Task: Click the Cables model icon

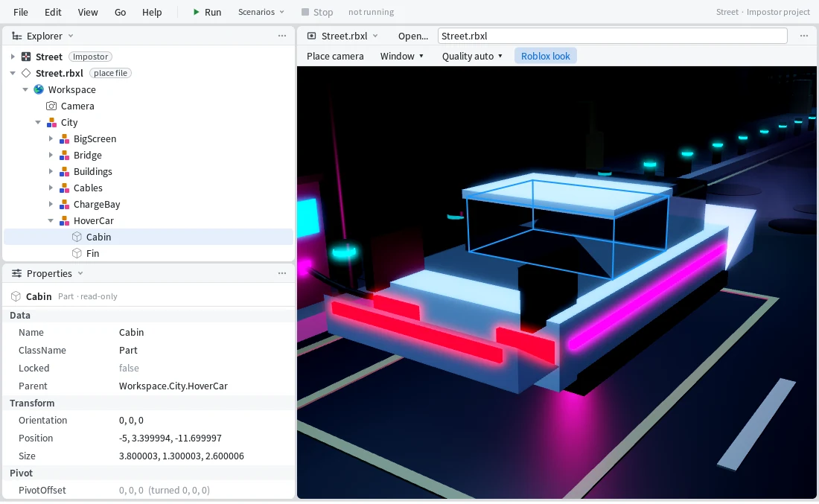Action: [64, 188]
